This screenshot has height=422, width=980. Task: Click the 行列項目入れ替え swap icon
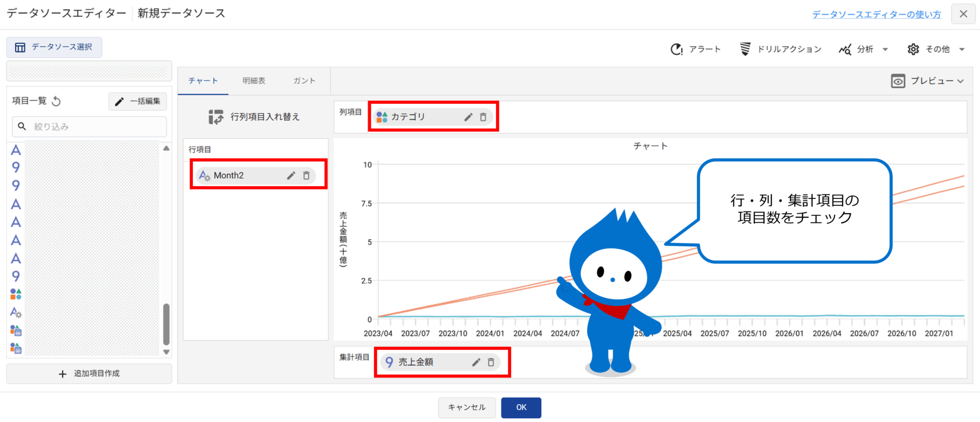[216, 117]
